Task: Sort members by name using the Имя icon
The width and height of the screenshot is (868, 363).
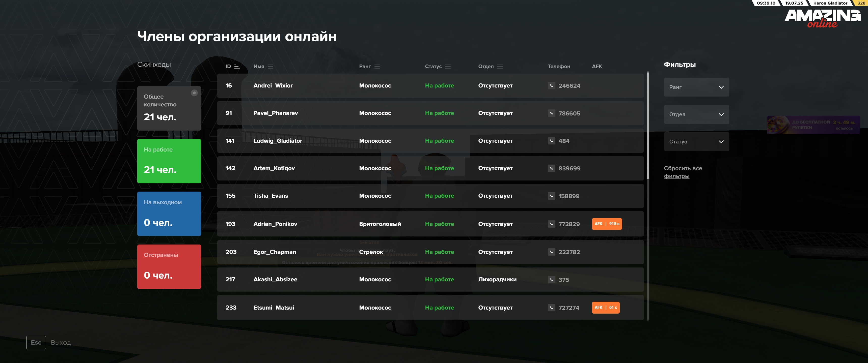Action: pos(270,67)
